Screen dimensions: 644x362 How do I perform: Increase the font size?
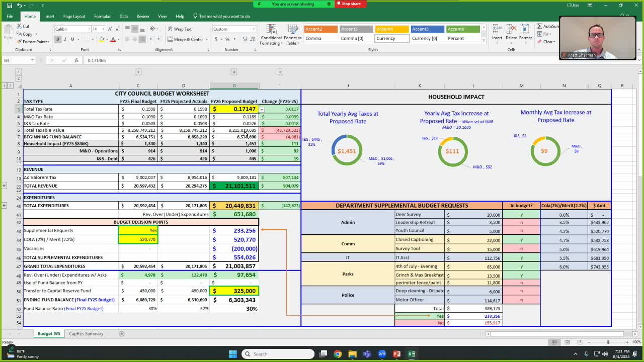[x=109, y=29]
